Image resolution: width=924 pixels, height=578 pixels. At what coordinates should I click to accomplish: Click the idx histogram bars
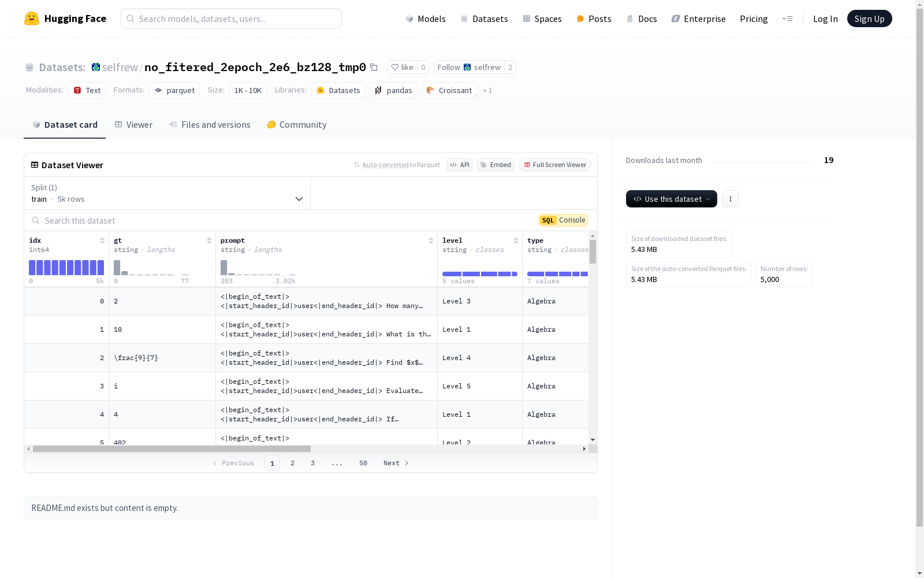[x=66, y=268]
